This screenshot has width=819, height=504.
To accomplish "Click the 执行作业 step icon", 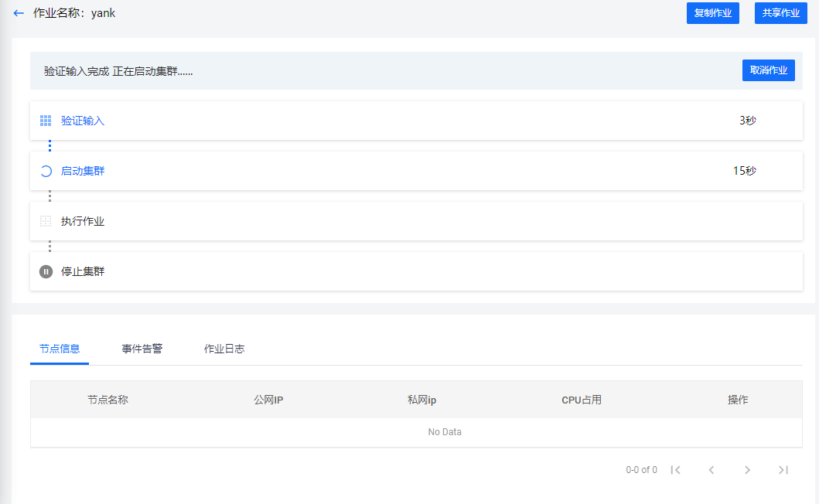I will (46, 221).
